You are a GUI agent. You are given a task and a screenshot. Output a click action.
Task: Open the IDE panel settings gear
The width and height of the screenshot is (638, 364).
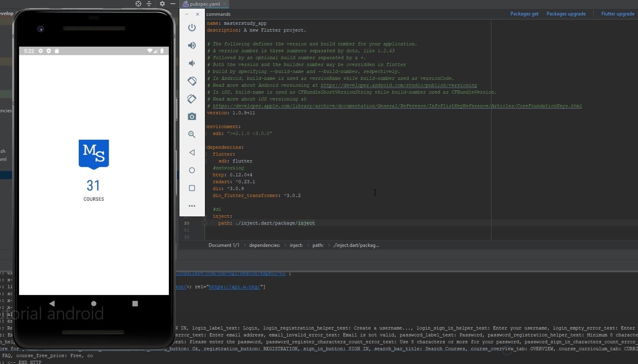click(162, 4)
